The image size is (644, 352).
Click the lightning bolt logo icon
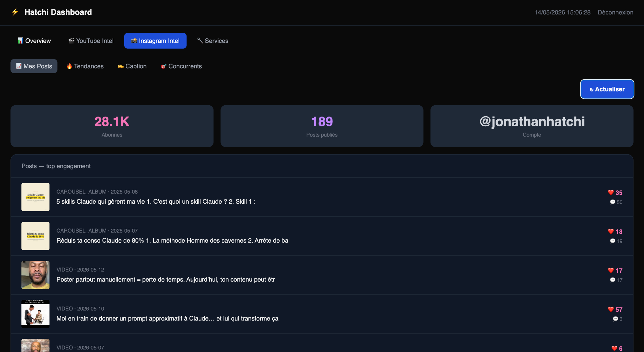tap(15, 12)
